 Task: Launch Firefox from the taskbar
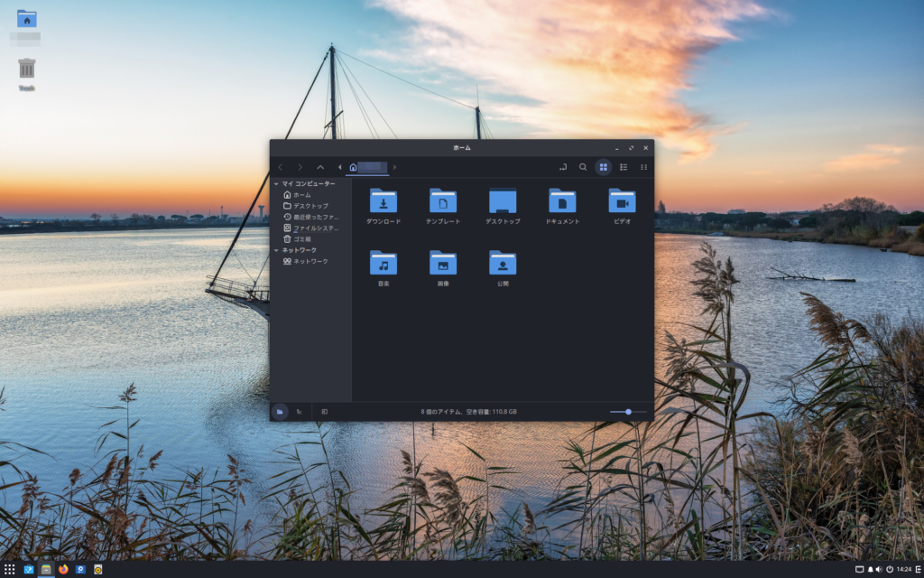[63, 570]
